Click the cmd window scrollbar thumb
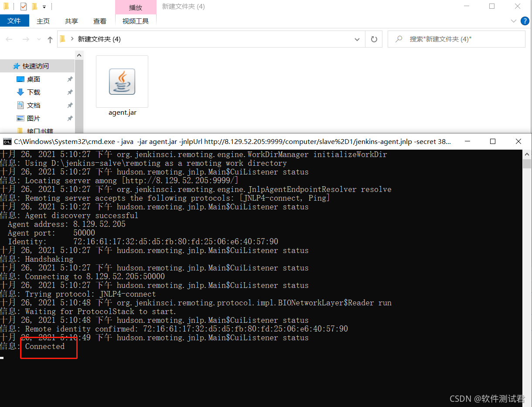Screen dimensions: 532x407 (527, 164)
